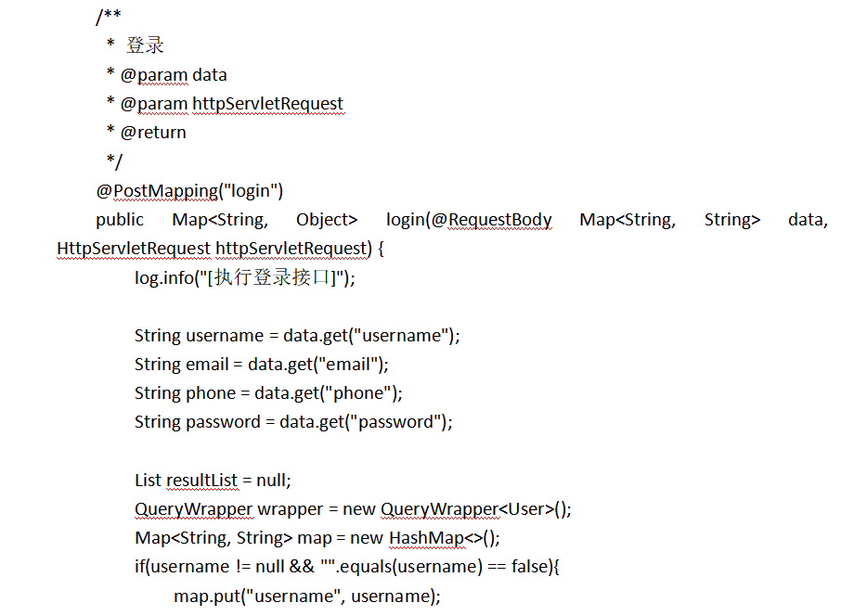The width and height of the screenshot is (854, 616).
Task: Click the 'QueryWrapper wrapper = new' line
Action: (x=353, y=509)
